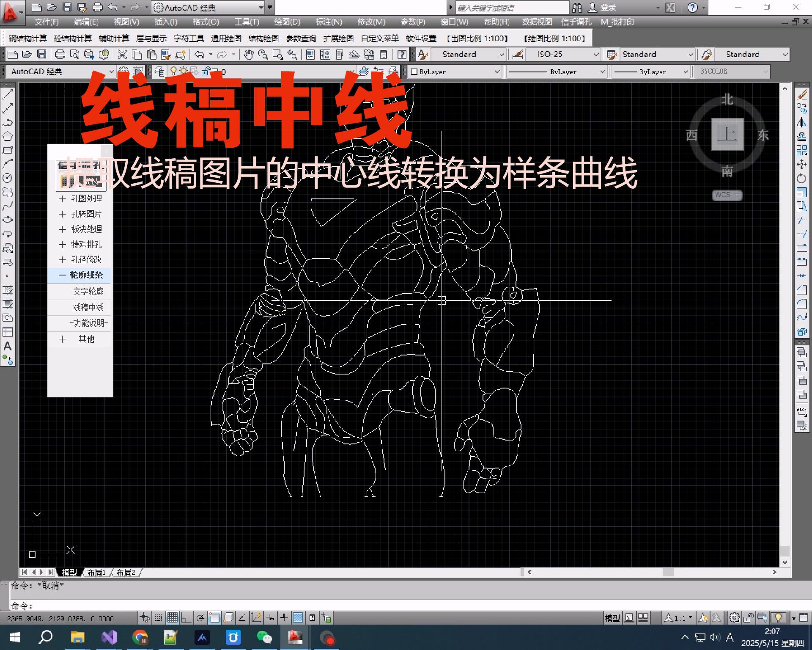Click the Cut scissors icon
This screenshot has width=812, height=650.
coord(122,54)
